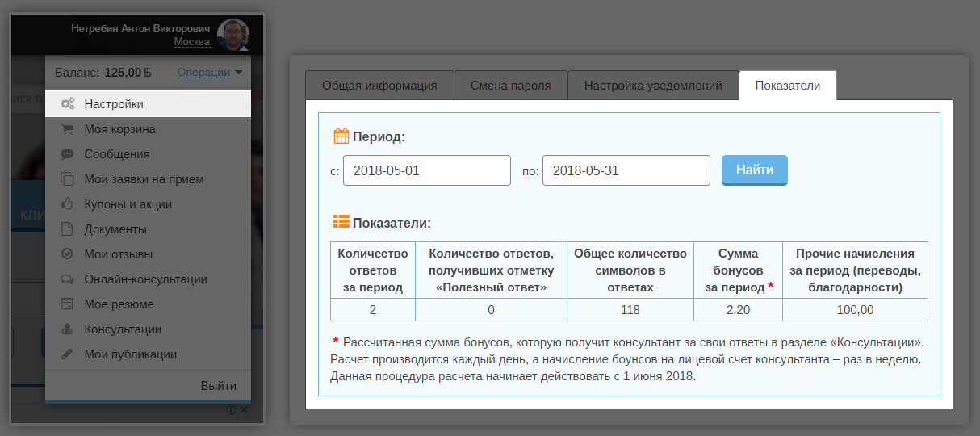The image size is (980, 436).
Task: Click the start date field 2018-05-01
Action: [x=426, y=170]
